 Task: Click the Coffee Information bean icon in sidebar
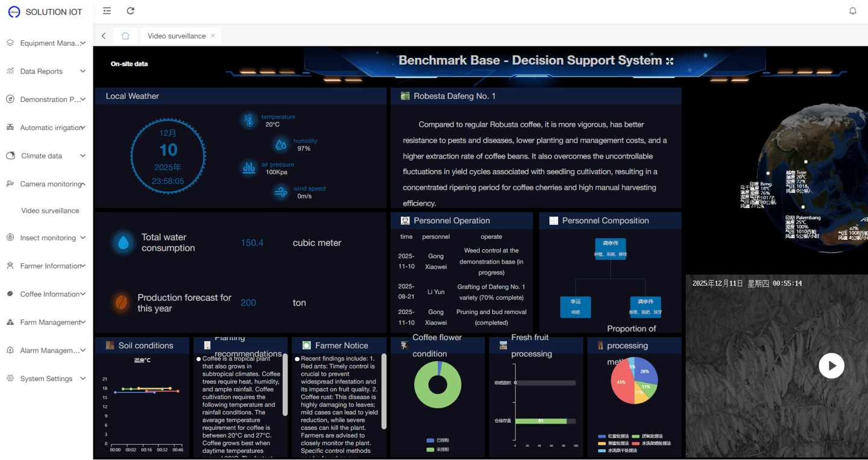point(10,294)
